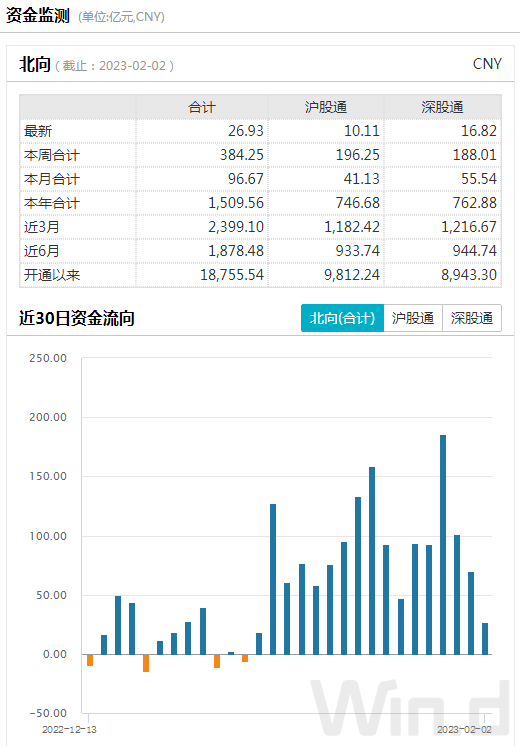The image size is (520, 746).
Task: Select the 北向(合计) tab
Action: coord(342,318)
